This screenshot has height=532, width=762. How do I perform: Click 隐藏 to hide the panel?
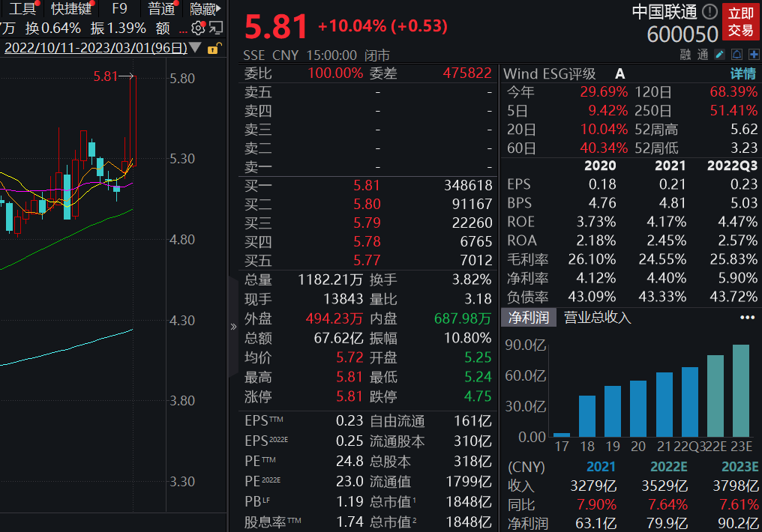[x=205, y=8]
